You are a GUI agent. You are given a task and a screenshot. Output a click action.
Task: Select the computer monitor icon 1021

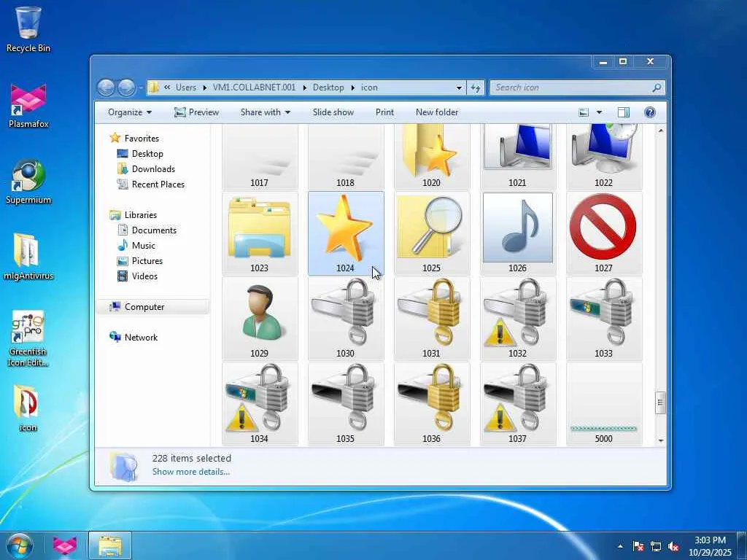click(518, 157)
